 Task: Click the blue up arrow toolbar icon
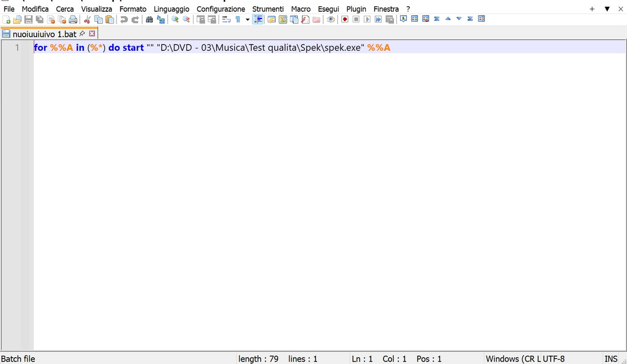[448, 19]
